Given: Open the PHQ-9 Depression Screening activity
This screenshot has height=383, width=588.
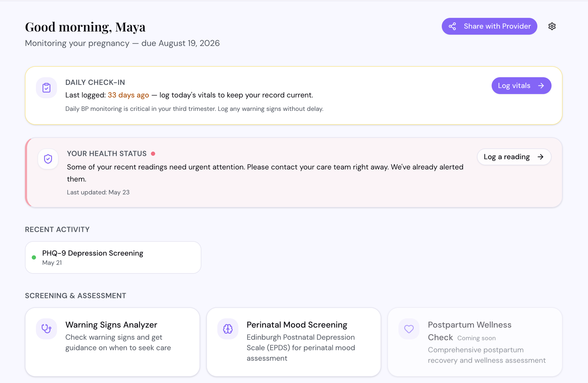Looking at the screenshot, I should [x=113, y=257].
